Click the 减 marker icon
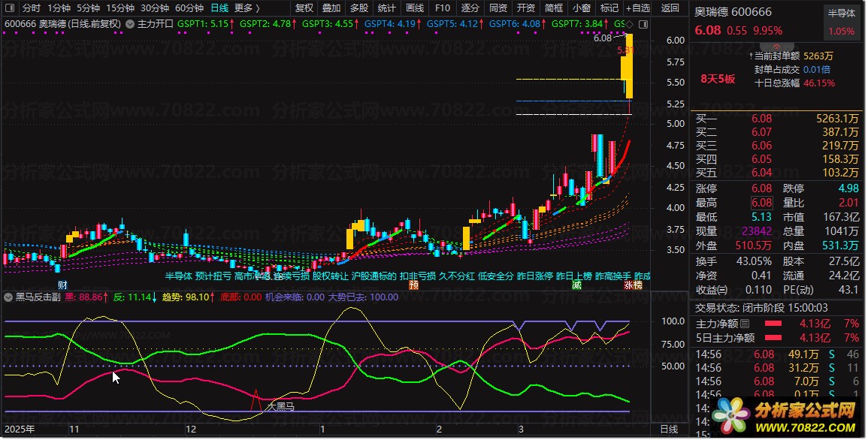868x440 pixels. click(577, 285)
